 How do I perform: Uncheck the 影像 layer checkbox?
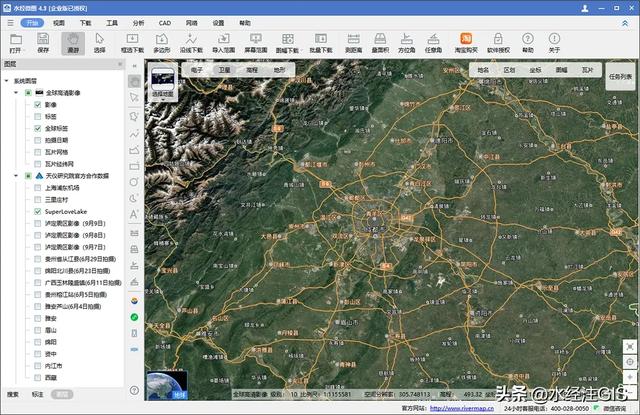click(37, 104)
